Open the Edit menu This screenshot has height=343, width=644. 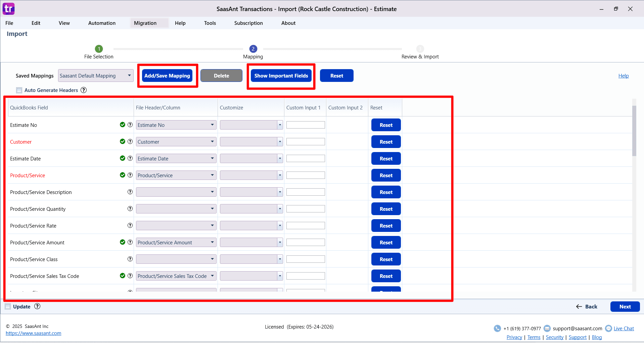(x=36, y=23)
